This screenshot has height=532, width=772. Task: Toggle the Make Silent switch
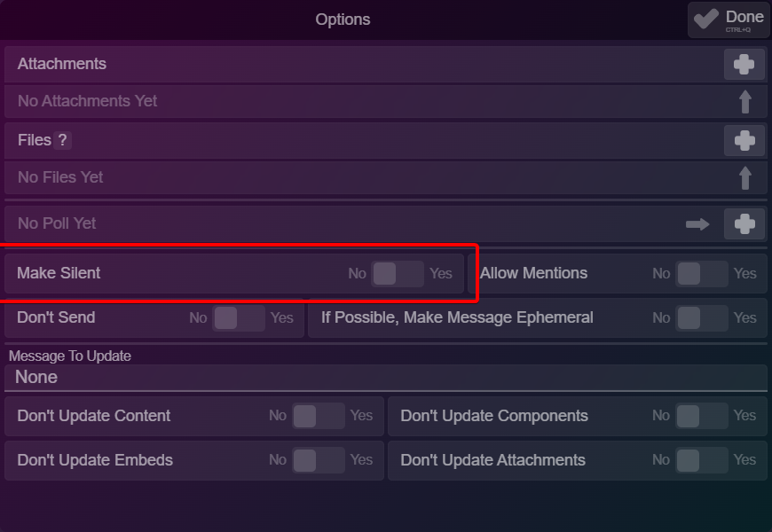coord(398,274)
